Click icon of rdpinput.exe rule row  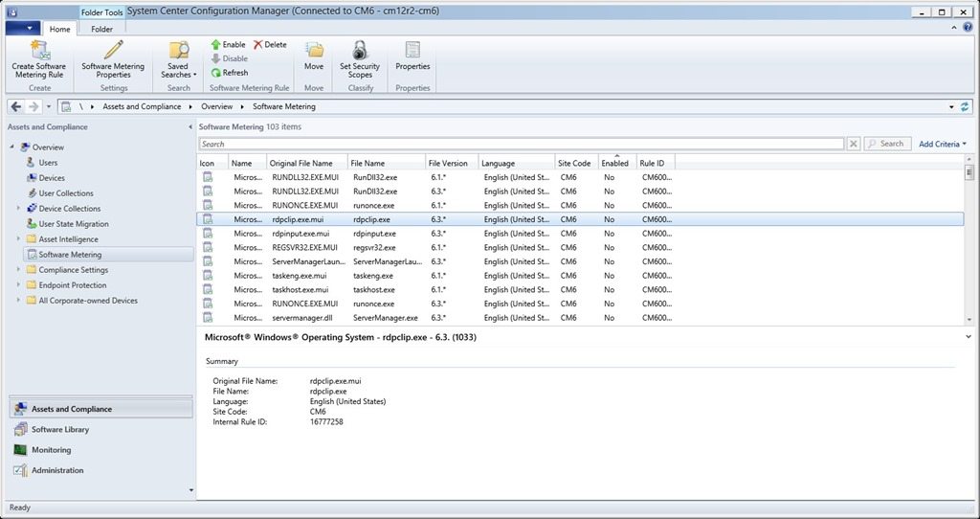208,234
